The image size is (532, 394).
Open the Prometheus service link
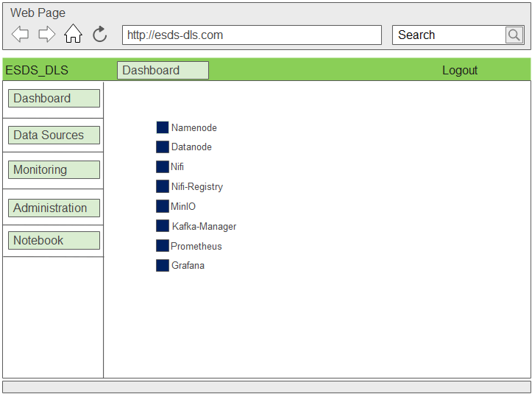point(196,246)
